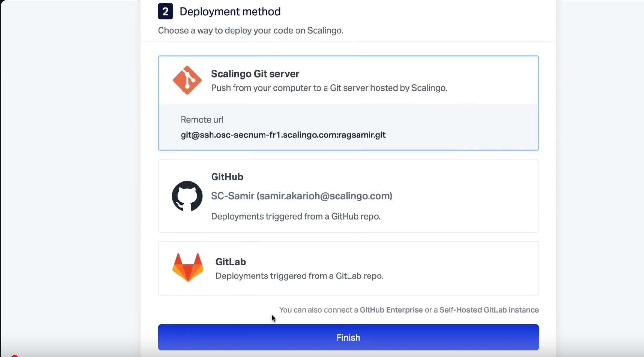Image resolution: width=644 pixels, height=357 pixels.
Task: Select the GitHub deployment method card
Action: tap(348, 196)
